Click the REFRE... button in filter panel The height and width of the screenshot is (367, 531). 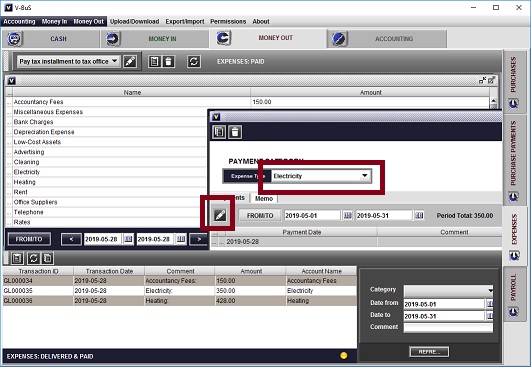429,352
